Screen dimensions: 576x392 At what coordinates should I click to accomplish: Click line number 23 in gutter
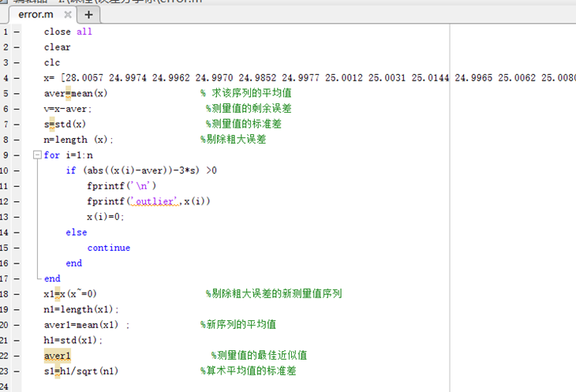[4, 371]
